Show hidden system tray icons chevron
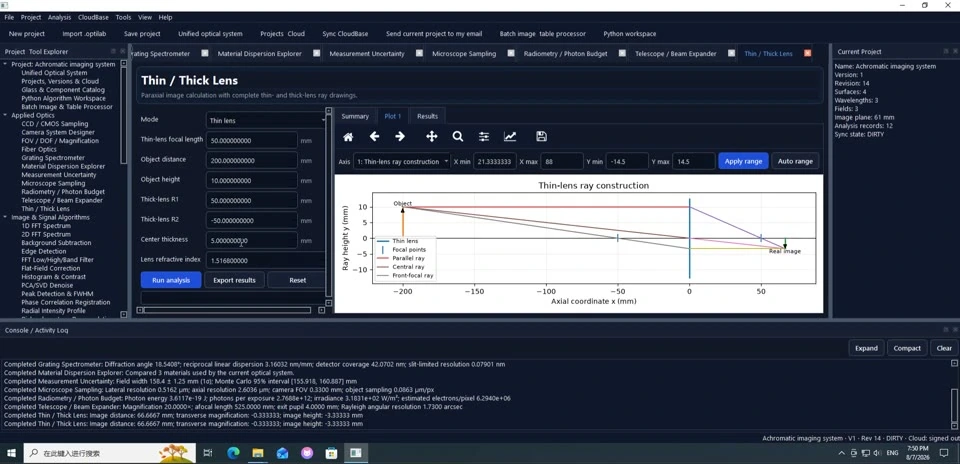 [842, 453]
